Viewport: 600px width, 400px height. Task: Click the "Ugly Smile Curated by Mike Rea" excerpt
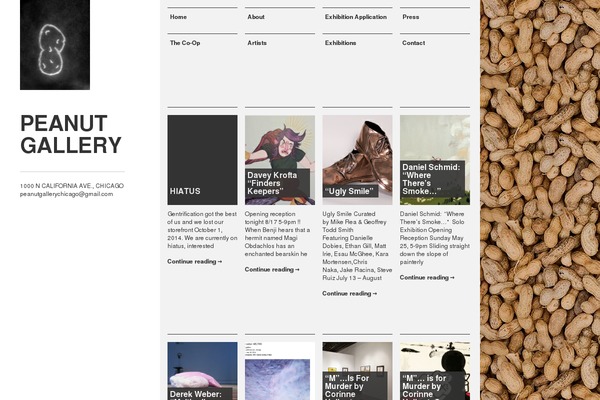coord(357,246)
